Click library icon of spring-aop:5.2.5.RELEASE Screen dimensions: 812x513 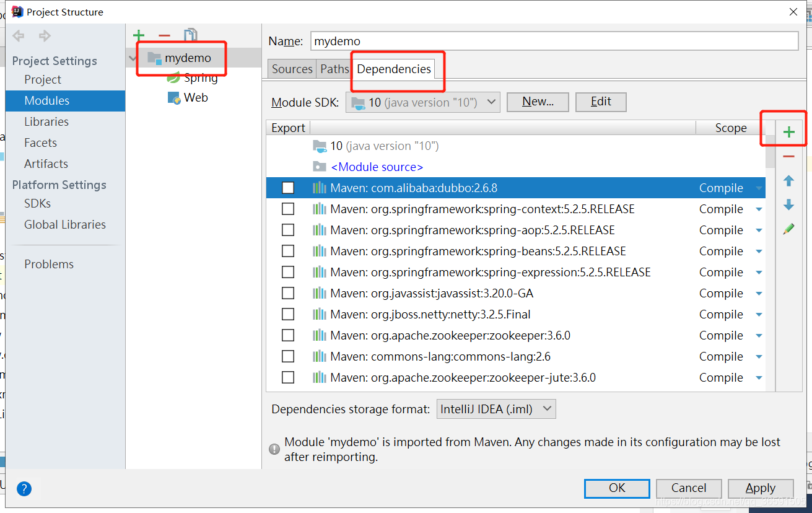pyautogui.click(x=319, y=230)
